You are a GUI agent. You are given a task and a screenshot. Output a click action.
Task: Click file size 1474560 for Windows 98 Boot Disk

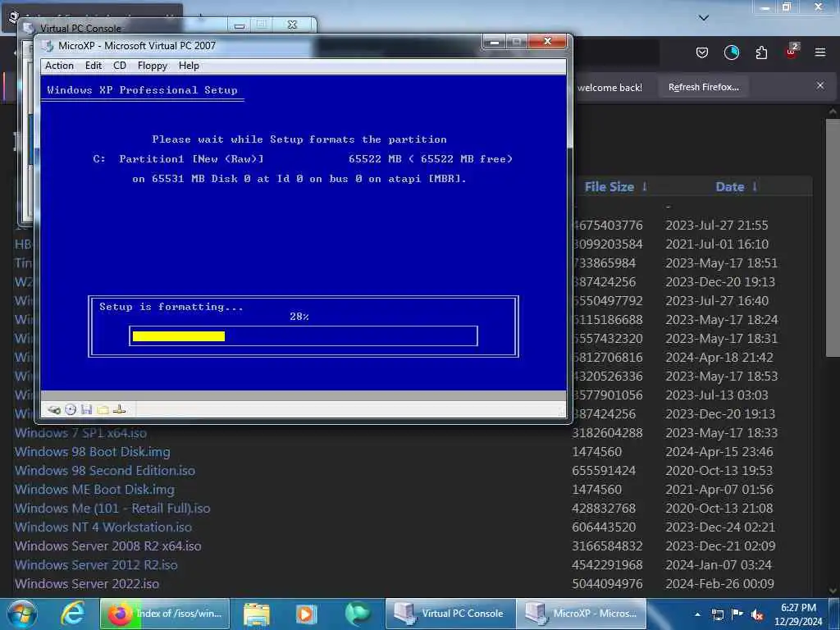597,452
